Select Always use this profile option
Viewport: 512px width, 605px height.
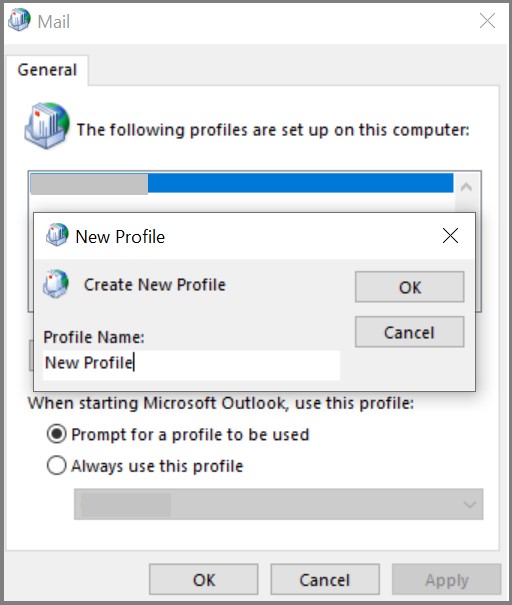[x=56, y=465]
